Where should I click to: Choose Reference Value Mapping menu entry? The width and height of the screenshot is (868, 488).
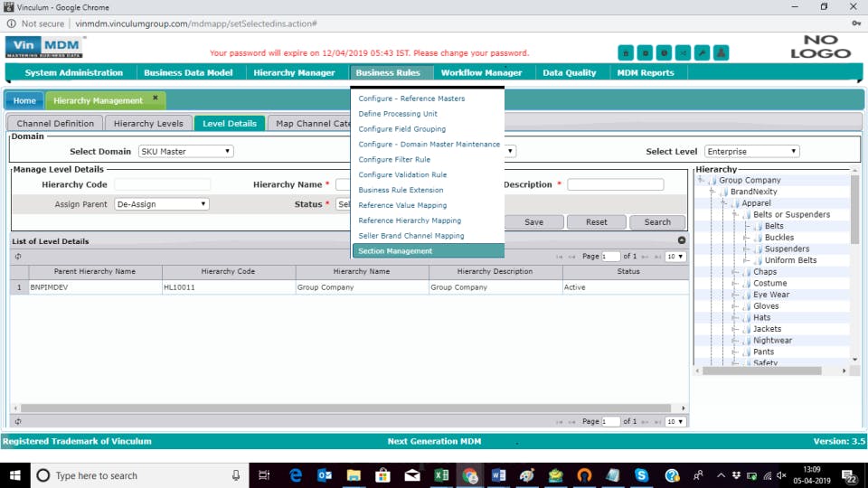[402, 205]
